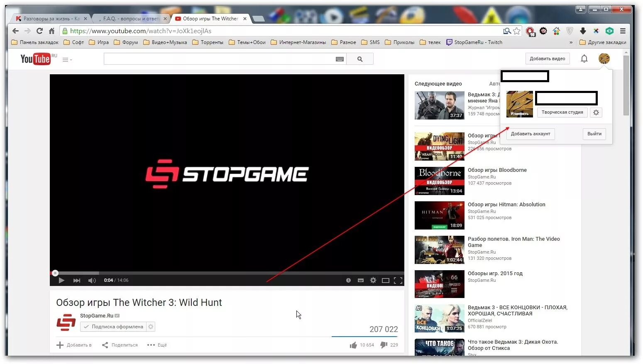Click the shield extension icon

(x=570, y=31)
